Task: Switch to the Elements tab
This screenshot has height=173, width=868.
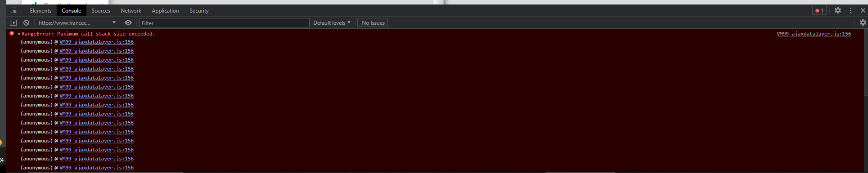Action: [x=40, y=11]
